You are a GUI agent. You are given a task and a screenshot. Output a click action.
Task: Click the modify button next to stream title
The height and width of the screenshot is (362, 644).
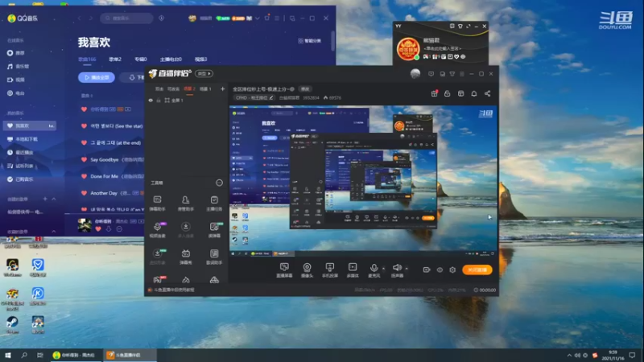305,88
